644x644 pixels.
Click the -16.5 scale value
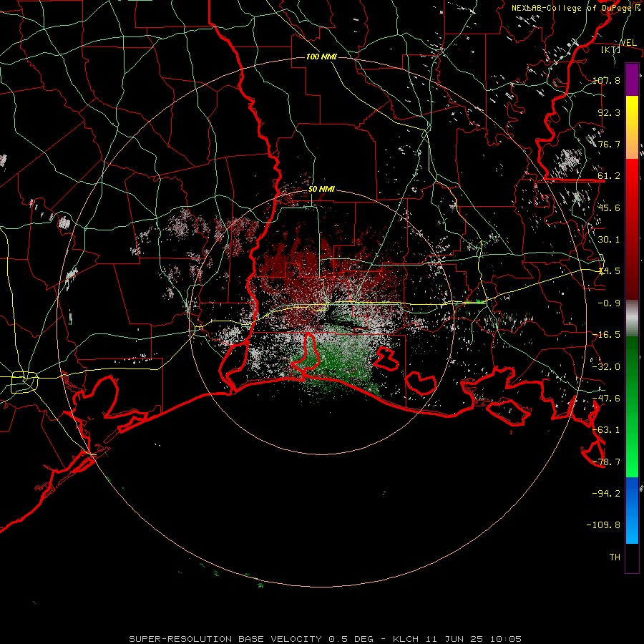606,335
